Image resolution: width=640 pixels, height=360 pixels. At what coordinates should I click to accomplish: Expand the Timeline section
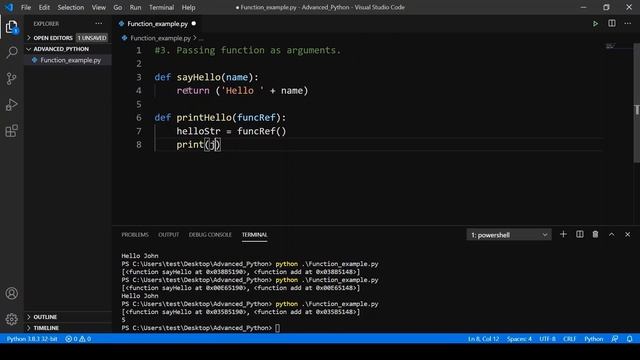pos(67,328)
